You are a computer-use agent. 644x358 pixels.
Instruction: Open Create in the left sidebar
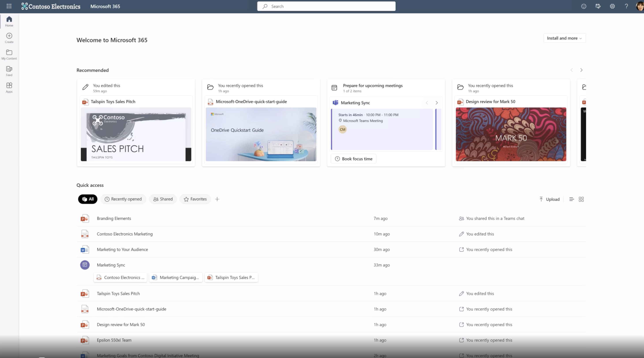pos(9,38)
